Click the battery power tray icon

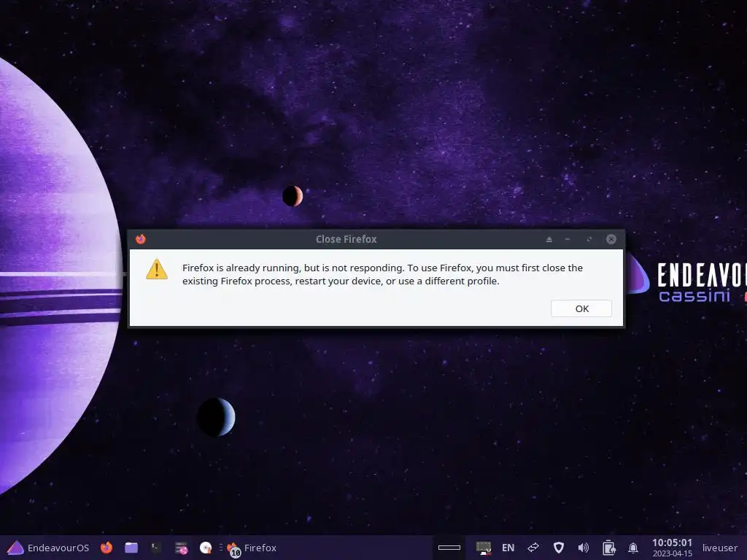coord(608,548)
